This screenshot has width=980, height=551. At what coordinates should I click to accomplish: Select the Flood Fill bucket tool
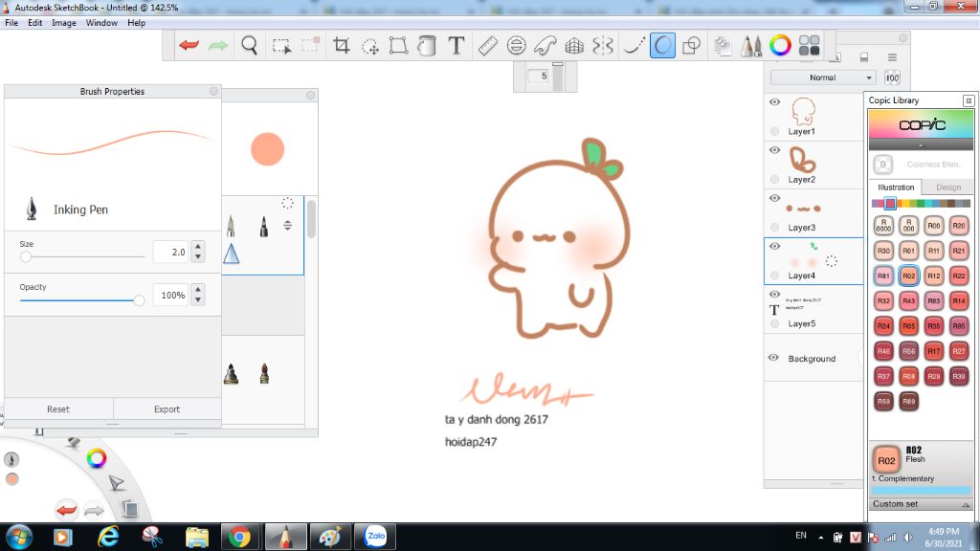426,45
